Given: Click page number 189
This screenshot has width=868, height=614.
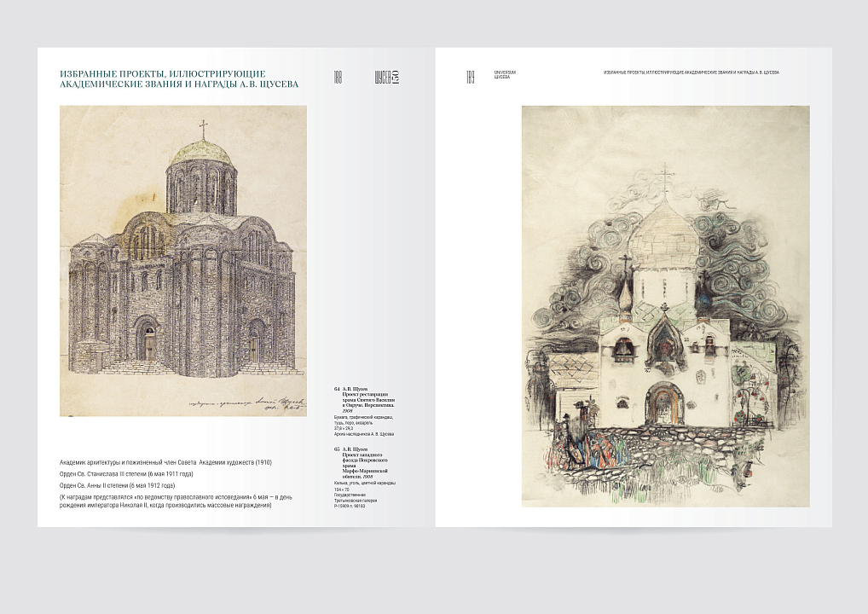Looking at the screenshot, I should [470, 78].
